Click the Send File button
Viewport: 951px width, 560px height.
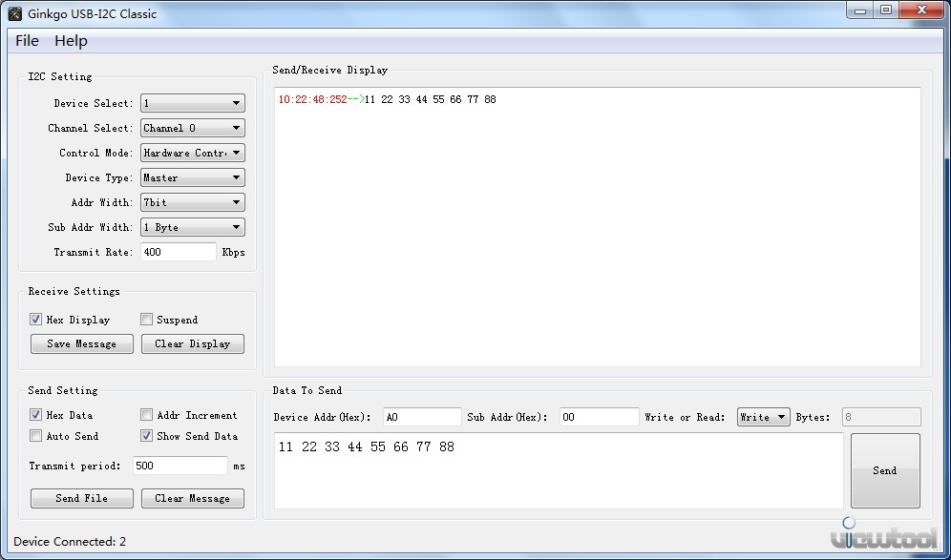pos(82,498)
